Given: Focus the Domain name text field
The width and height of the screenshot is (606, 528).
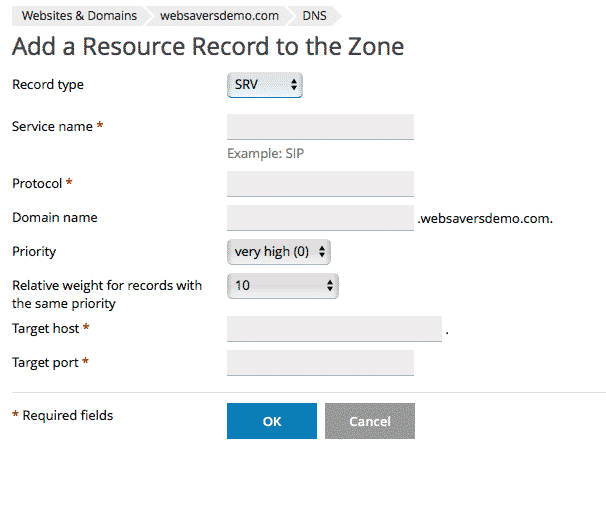Looking at the screenshot, I should click(x=320, y=218).
